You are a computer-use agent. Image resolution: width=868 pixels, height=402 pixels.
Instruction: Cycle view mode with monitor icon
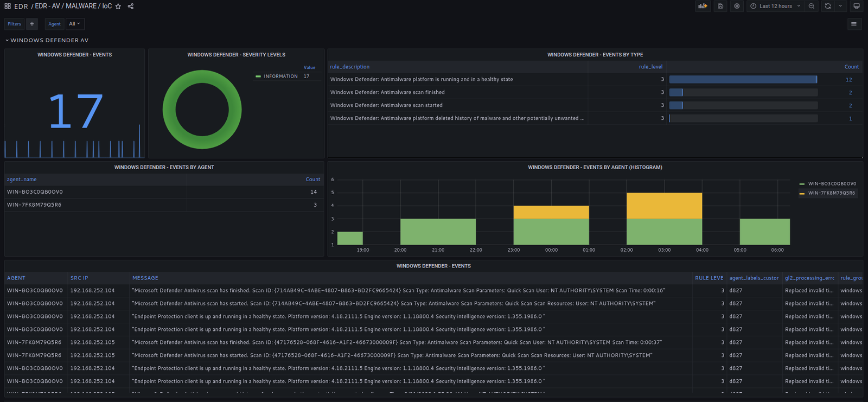857,6
